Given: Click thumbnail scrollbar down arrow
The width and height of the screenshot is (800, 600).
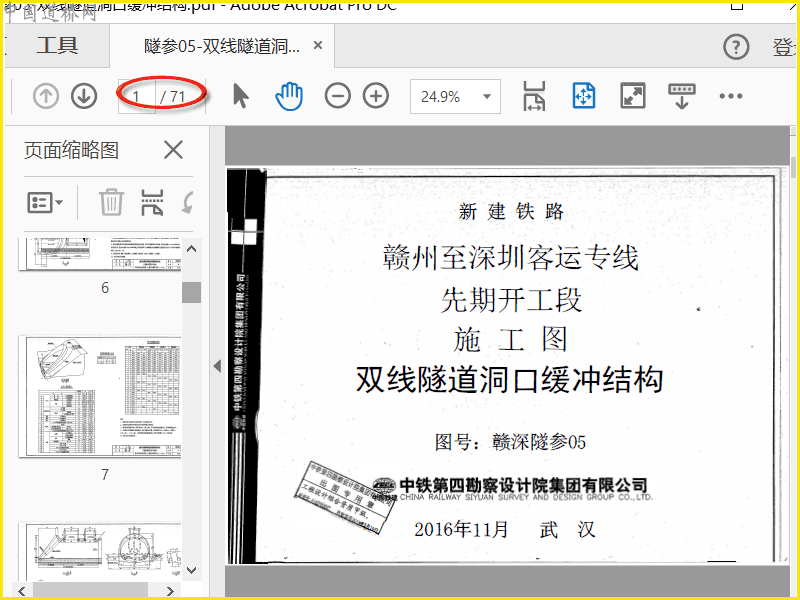Looking at the screenshot, I should [x=191, y=570].
